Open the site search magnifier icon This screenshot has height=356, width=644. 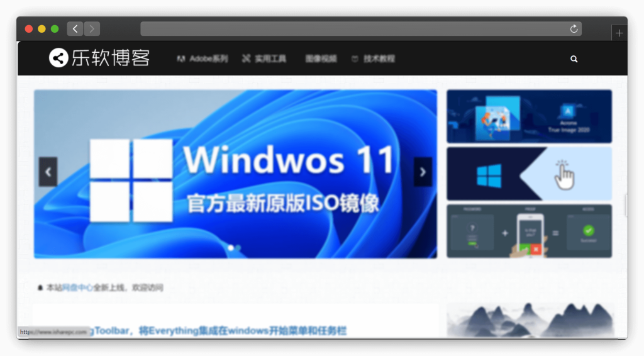click(574, 59)
